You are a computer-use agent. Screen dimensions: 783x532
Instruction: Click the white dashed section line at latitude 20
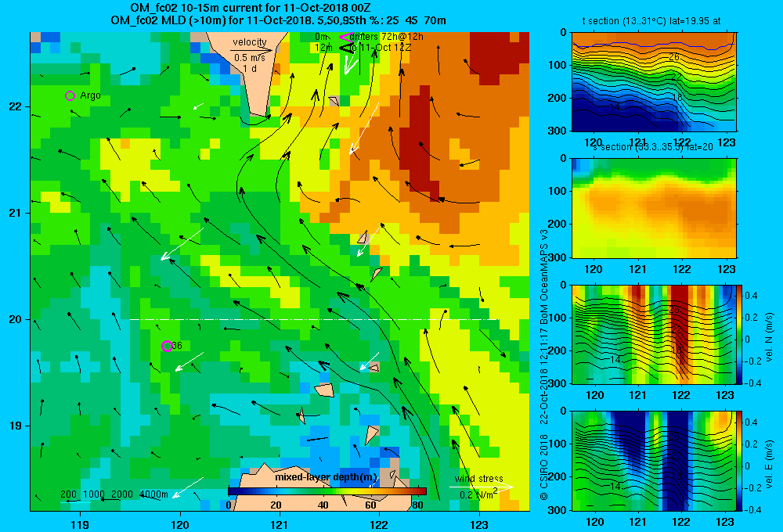(314, 319)
